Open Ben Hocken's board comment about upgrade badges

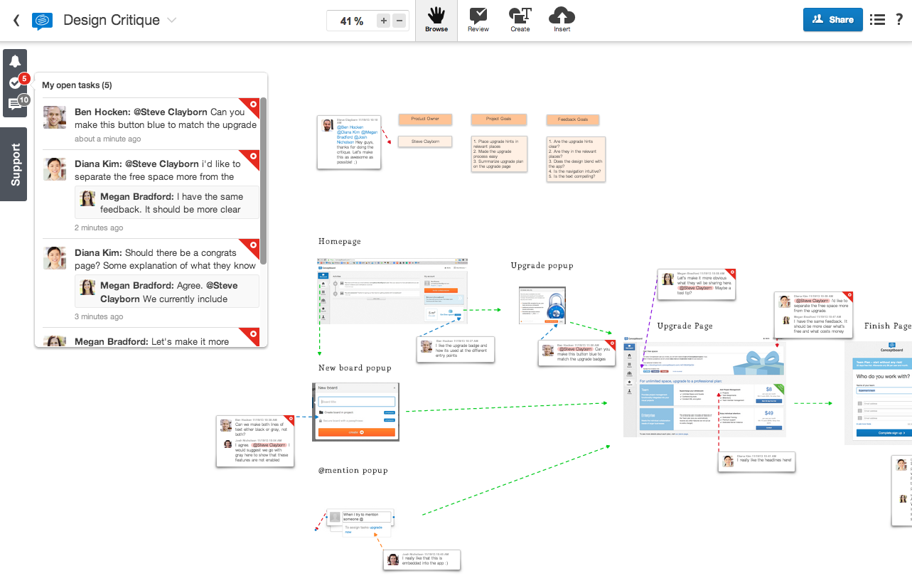point(456,350)
